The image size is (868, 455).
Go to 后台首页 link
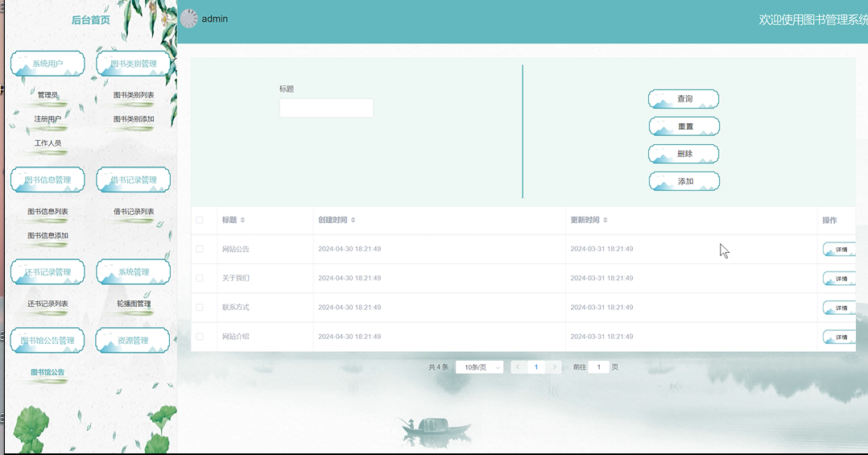(x=91, y=20)
